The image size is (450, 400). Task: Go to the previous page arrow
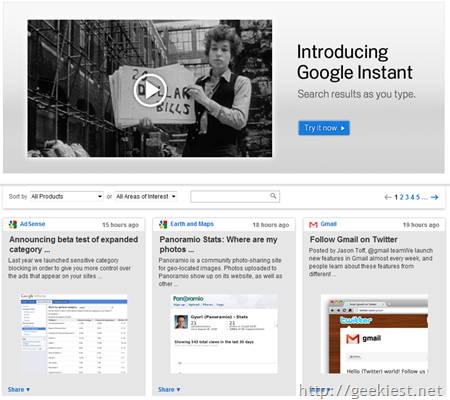click(x=388, y=197)
